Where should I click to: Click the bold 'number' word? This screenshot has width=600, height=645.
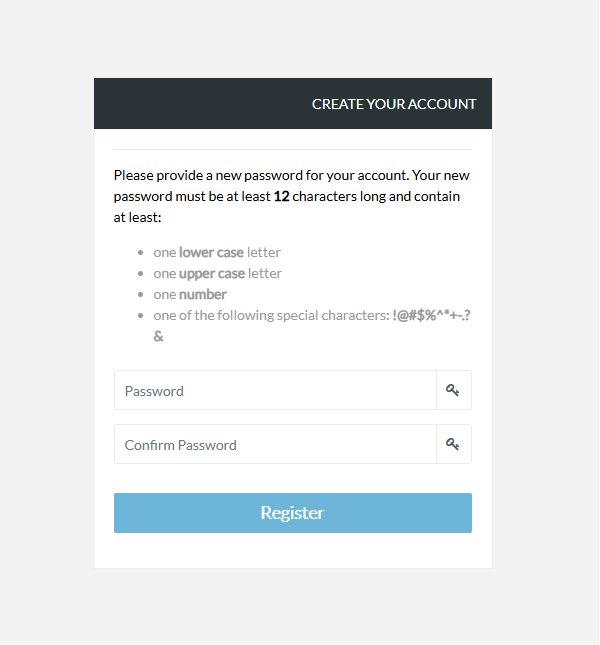pos(203,295)
